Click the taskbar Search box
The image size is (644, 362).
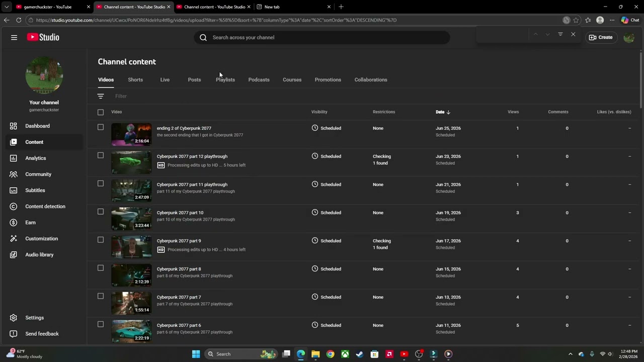[x=242, y=354]
